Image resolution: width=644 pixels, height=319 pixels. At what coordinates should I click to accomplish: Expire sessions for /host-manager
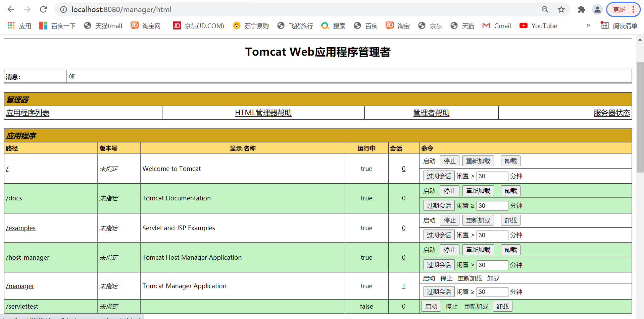point(439,265)
